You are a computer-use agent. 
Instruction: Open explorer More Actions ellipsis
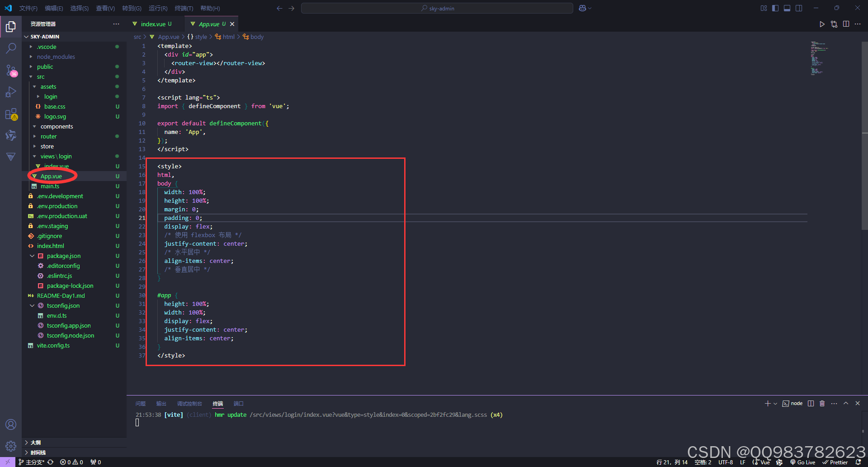(x=116, y=24)
